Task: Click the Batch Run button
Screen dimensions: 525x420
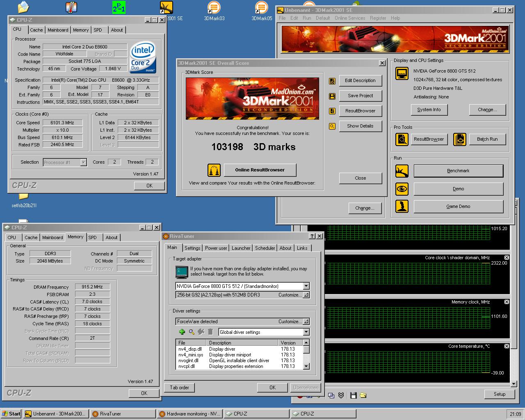Action: pos(487,139)
